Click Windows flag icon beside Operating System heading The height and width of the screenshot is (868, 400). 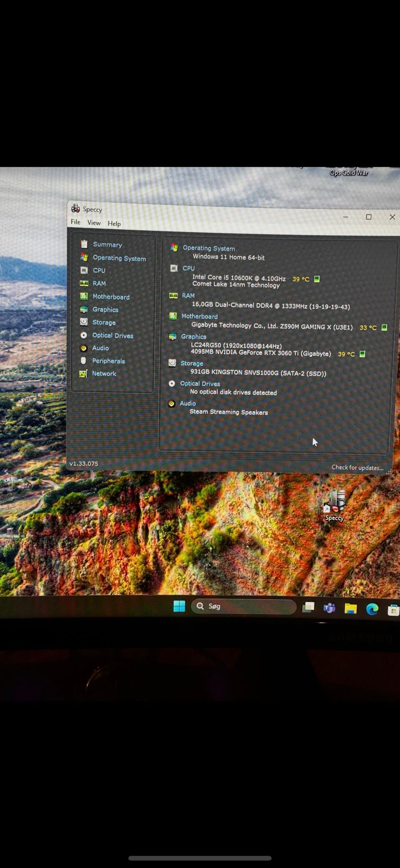[x=174, y=248]
